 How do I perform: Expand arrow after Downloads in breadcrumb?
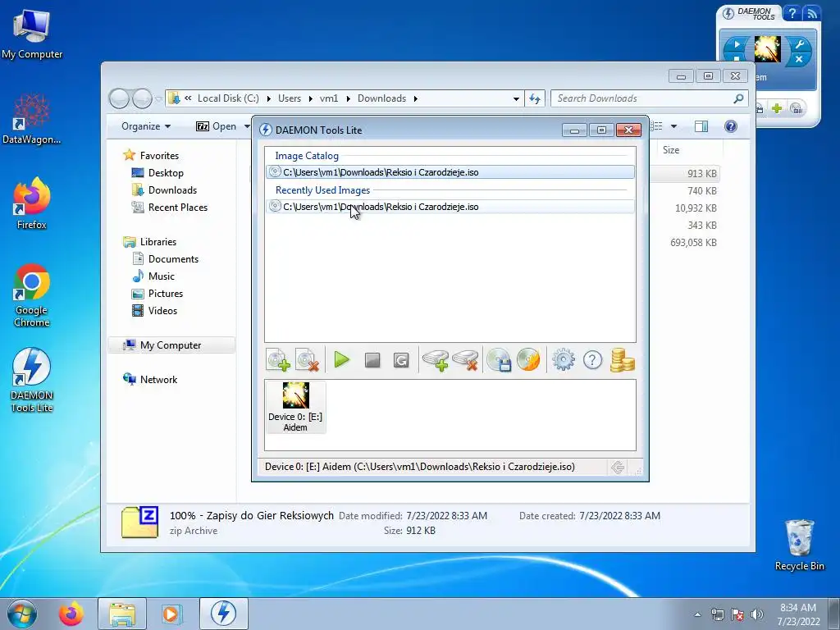[x=415, y=98]
